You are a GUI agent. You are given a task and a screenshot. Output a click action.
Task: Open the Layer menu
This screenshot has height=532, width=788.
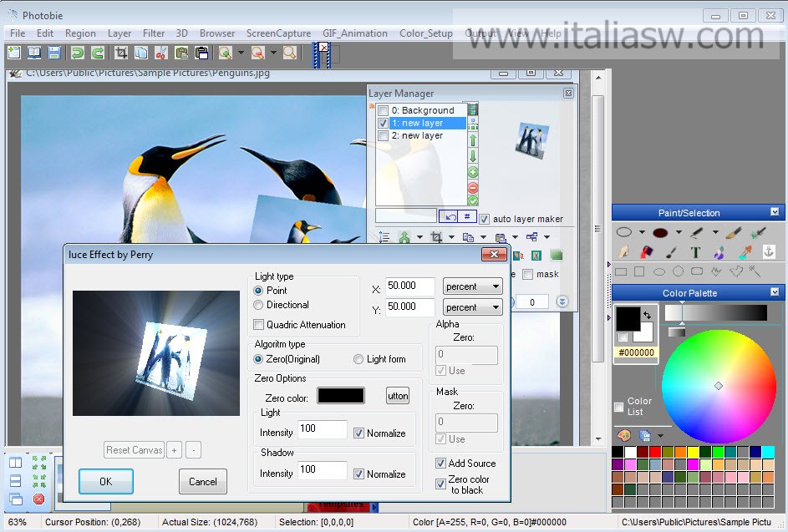[x=119, y=33]
